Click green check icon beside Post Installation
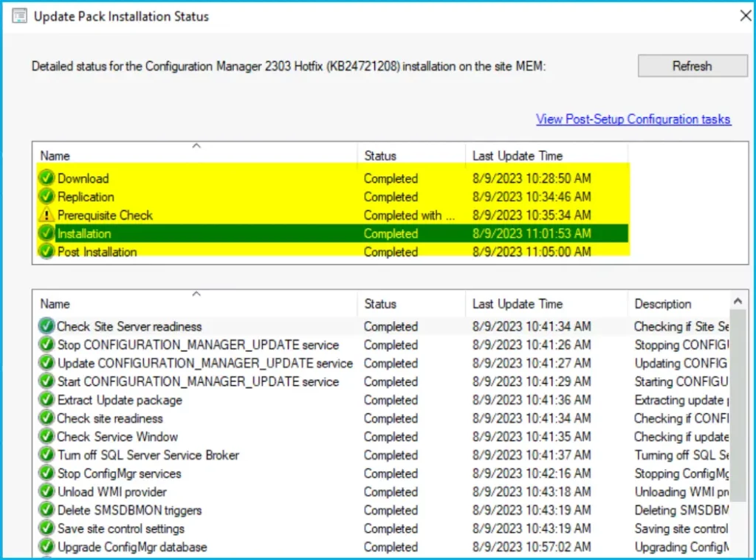The height and width of the screenshot is (560, 756). (x=47, y=252)
